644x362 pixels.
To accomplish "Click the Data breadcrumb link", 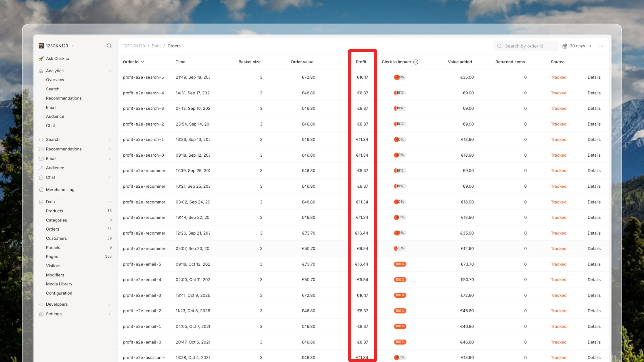I will (156, 46).
